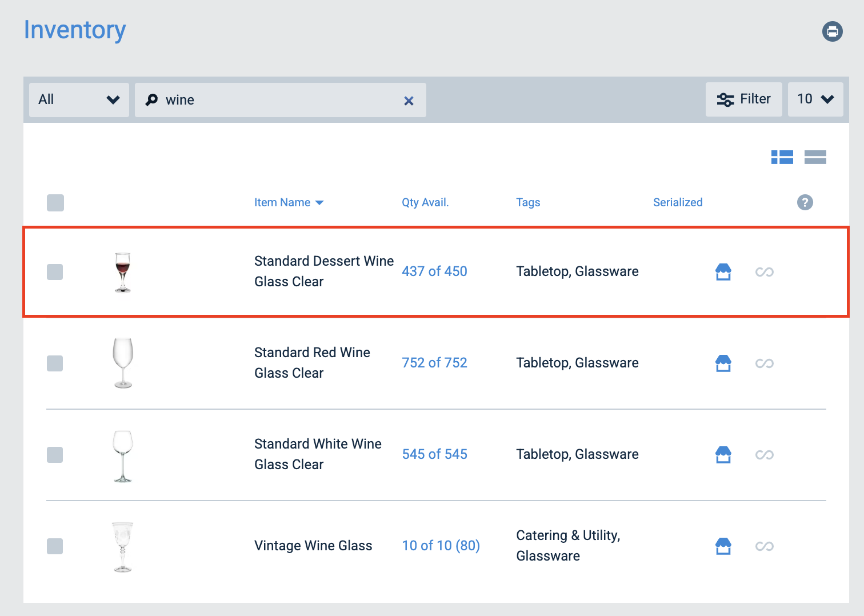Clear the search with the X icon
This screenshot has height=616, width=864.
click(409, 101)
